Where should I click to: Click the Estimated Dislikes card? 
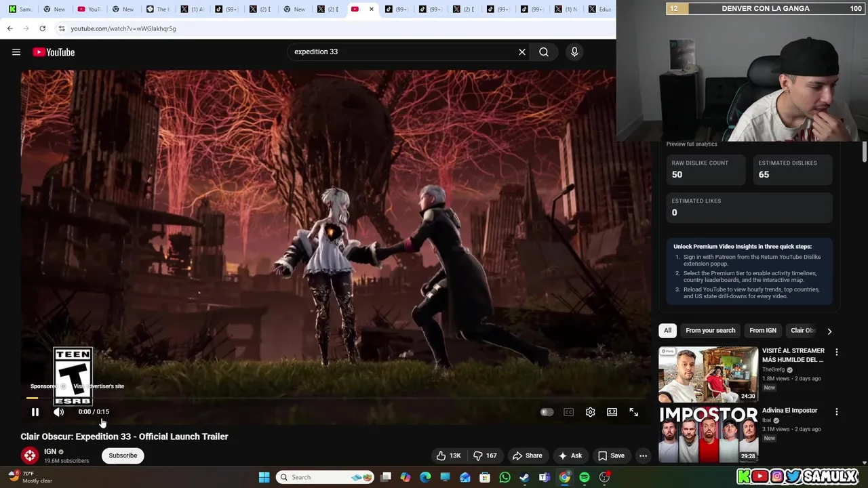(x=792, y=170)
